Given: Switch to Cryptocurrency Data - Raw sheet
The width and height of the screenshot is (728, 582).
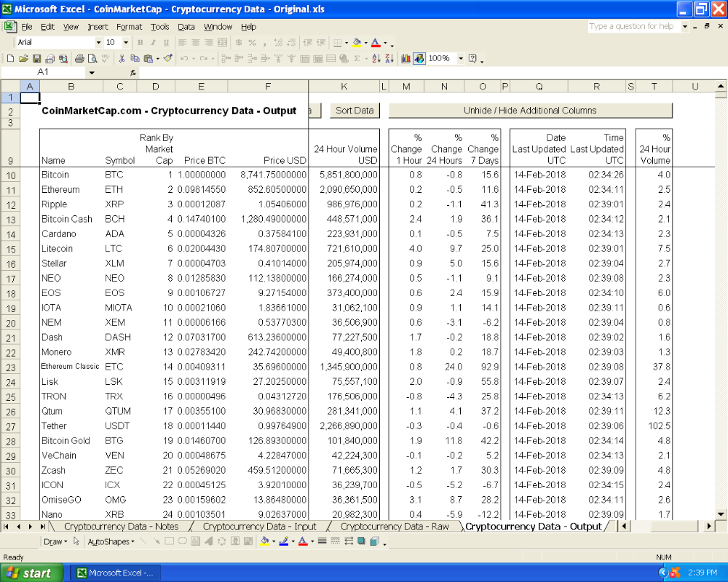Looking at the screenshot, I should tap(395, 526).
